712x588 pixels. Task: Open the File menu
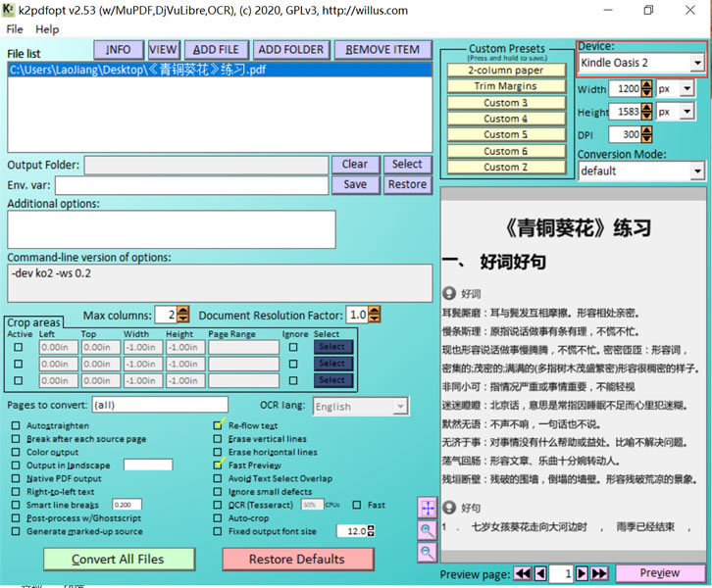15,29
